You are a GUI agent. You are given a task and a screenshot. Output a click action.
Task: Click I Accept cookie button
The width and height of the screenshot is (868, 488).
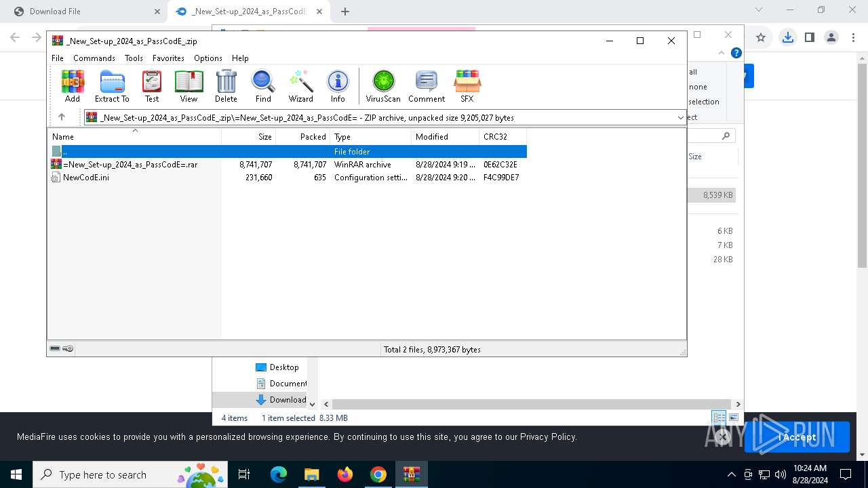797,437
